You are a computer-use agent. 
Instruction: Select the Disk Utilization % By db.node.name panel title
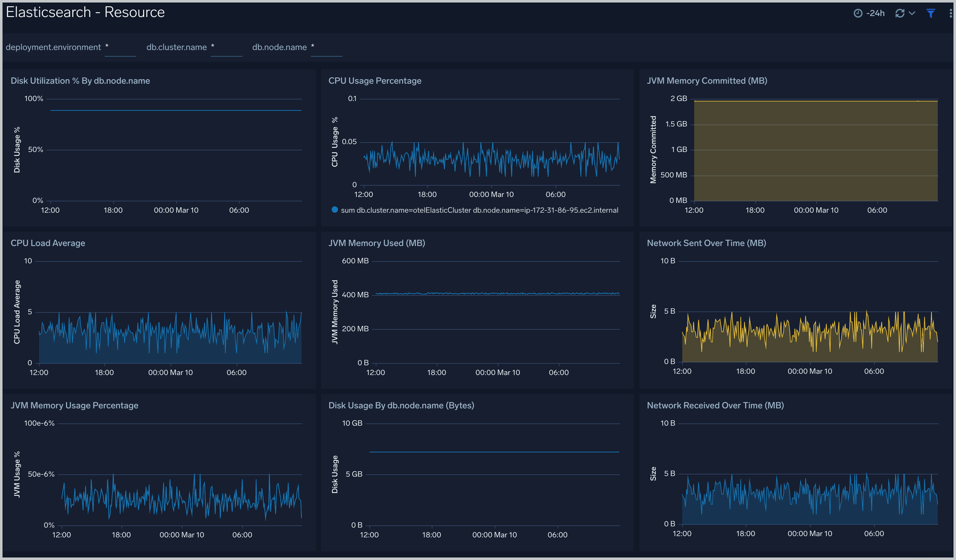(x=81, y=81)
